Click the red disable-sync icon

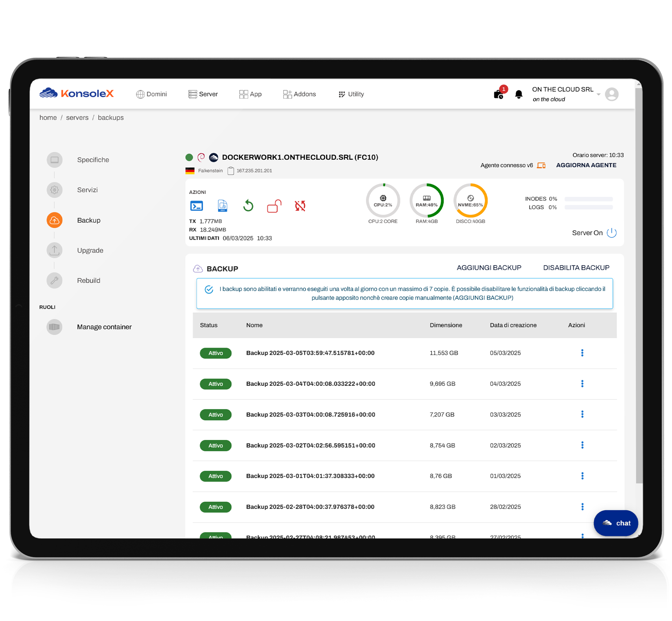click(300, 206)
